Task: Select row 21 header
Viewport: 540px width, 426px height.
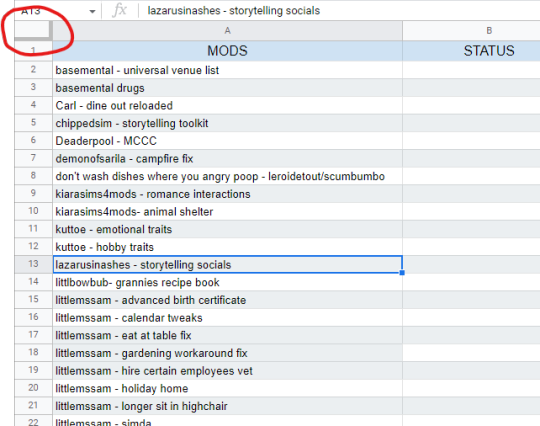Action: click(33, 406)
